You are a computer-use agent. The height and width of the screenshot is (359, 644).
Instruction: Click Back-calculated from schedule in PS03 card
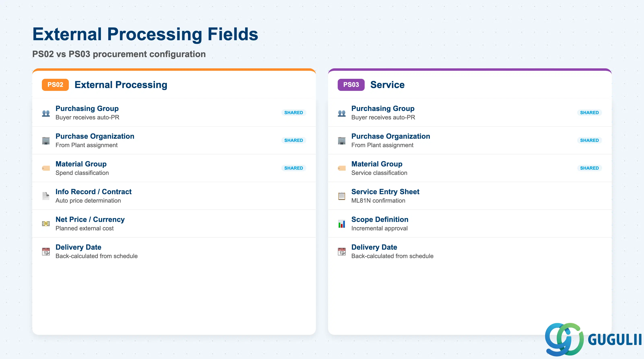click(392, 256)
